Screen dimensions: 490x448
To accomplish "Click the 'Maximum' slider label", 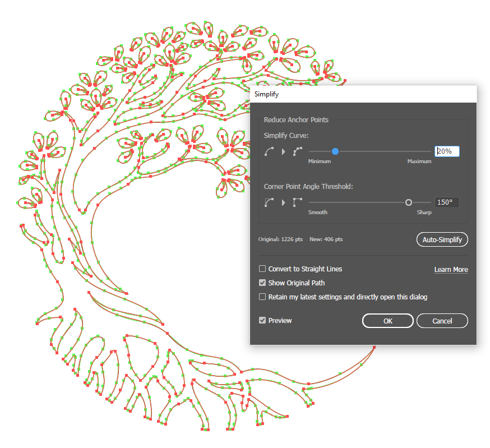I will pos(419,161).
